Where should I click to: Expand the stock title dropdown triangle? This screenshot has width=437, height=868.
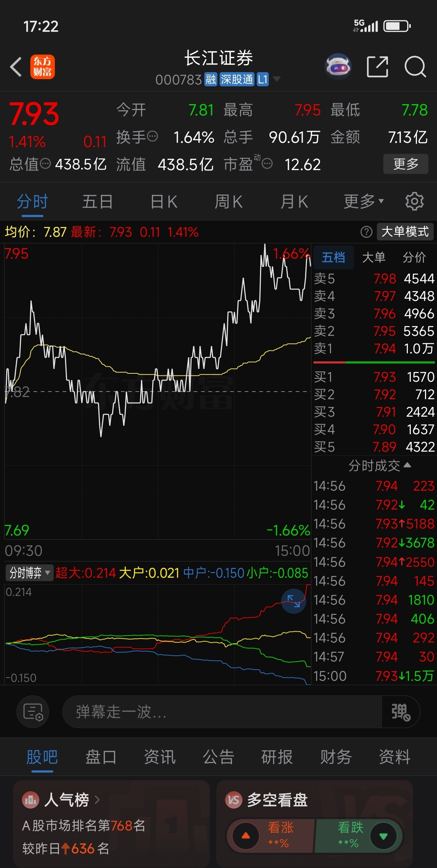point(277,79)
